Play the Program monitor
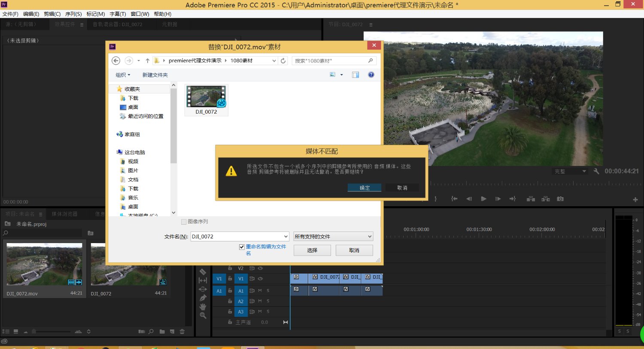 [483, 199]
